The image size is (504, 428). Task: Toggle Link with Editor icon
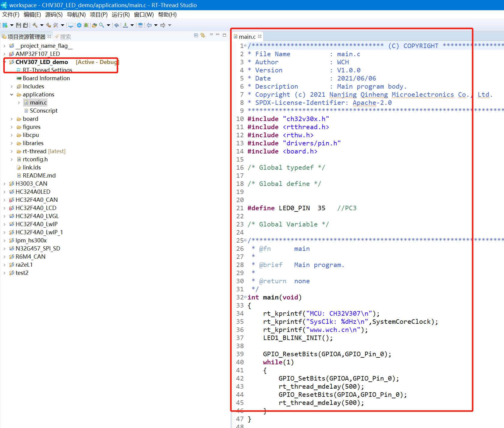203,35
